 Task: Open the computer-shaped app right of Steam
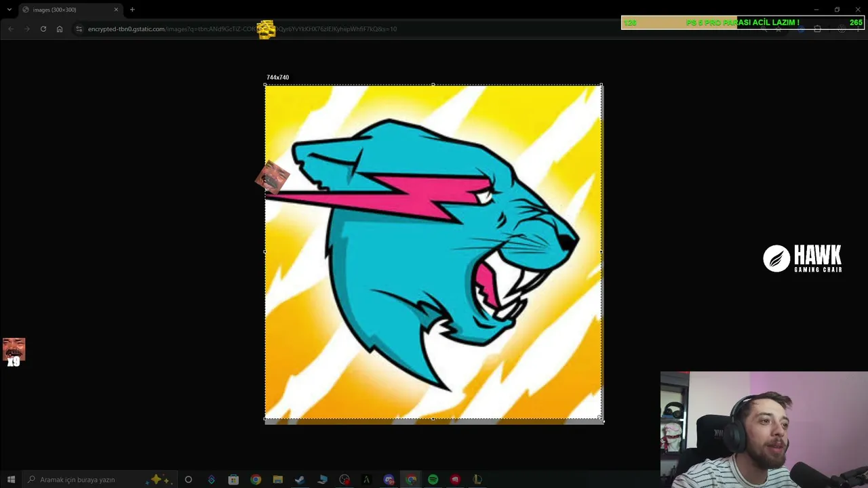(322, 480)
